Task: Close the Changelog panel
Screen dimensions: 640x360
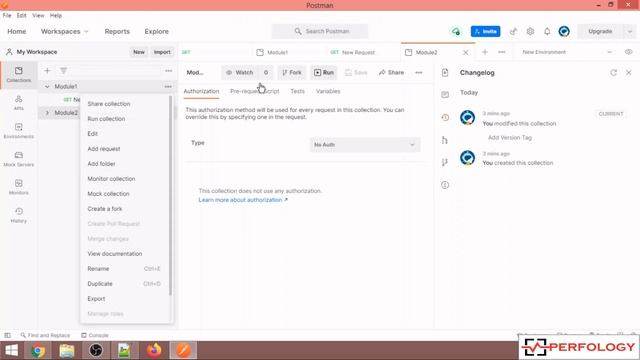Action: tap(629, 73)
